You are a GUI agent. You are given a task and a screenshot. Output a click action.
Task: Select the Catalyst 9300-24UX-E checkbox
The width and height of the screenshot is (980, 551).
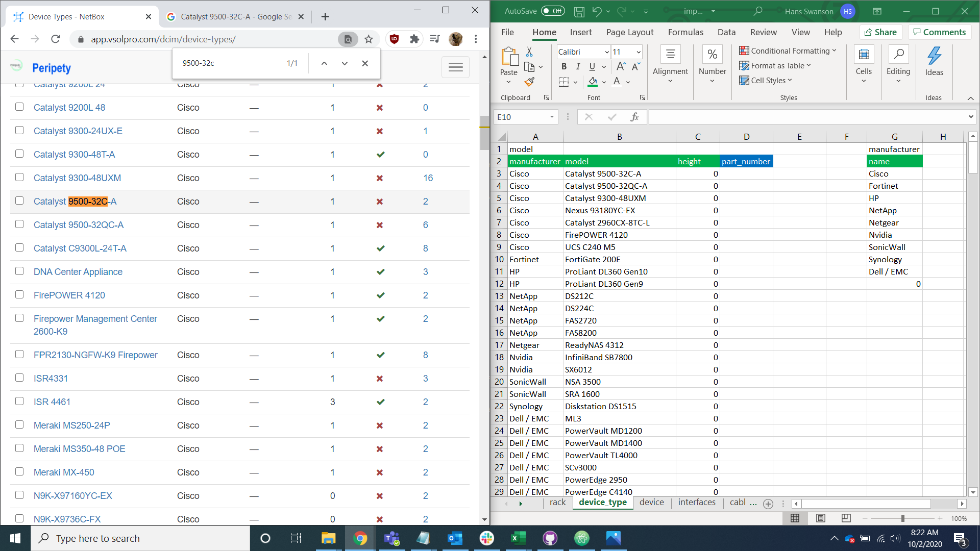tap(19, 131)
